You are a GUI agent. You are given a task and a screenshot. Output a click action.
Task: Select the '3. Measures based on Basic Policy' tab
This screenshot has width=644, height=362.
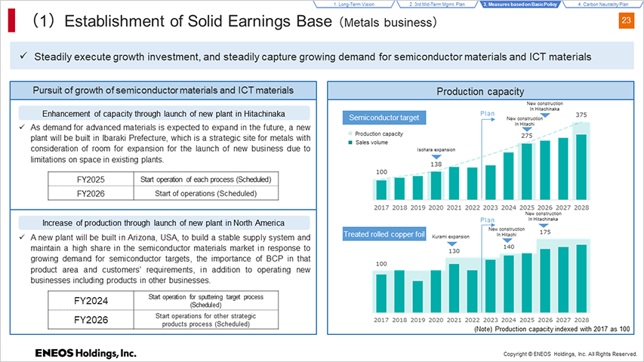pos(520,4)
